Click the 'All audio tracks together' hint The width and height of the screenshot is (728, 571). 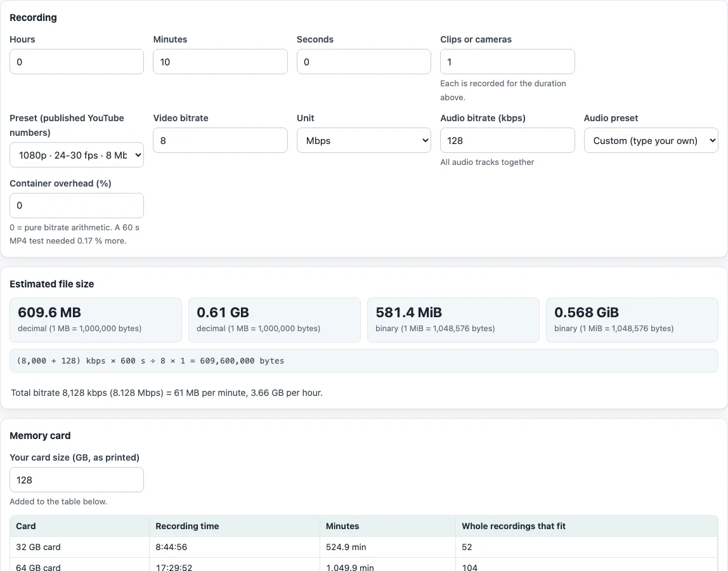click(x=487, y=162)
